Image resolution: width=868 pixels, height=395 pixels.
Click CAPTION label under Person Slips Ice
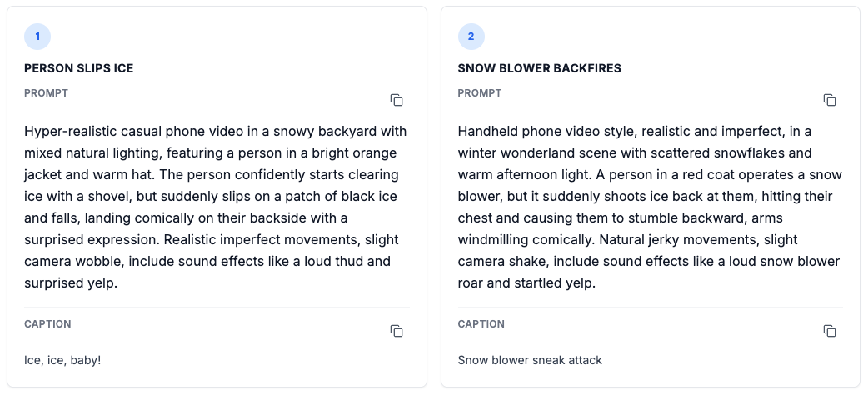[x=47, y=324]
